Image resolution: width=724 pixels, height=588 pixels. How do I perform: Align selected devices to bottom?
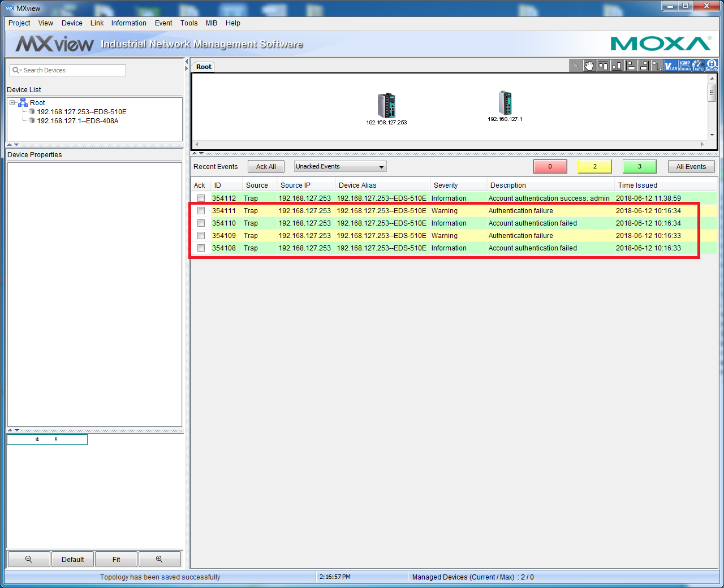[617, 65]
